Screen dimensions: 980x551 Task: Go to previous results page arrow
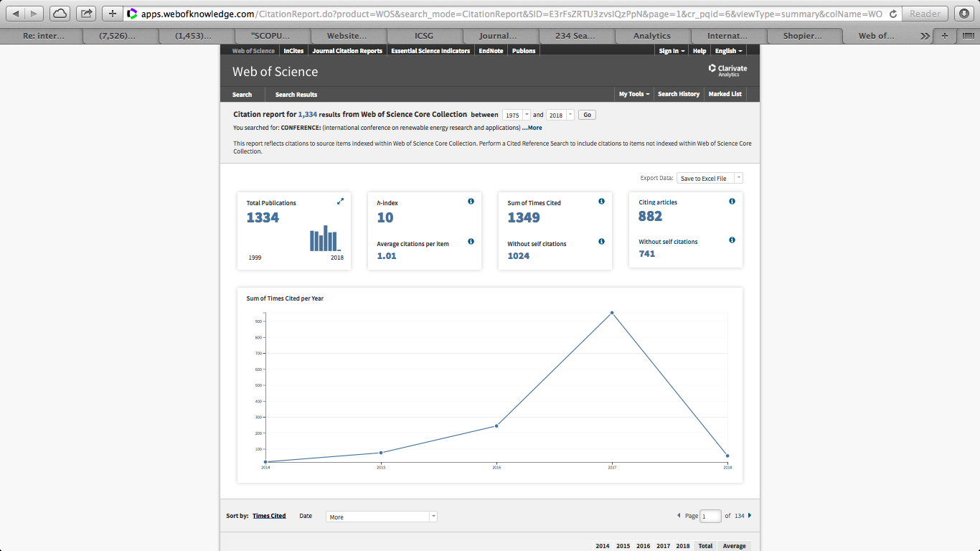coord(679,515)
